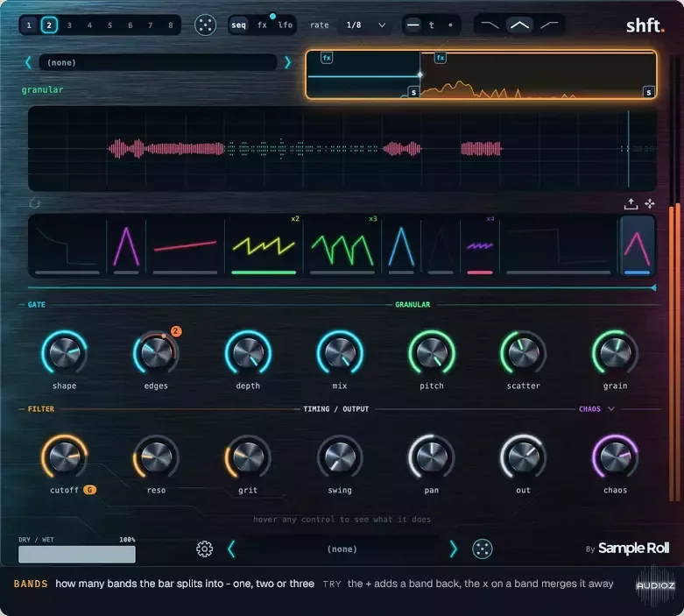The width and height of the screenshot is (684, 616).
Task: Click the depth knob
Action: (248, 353)
